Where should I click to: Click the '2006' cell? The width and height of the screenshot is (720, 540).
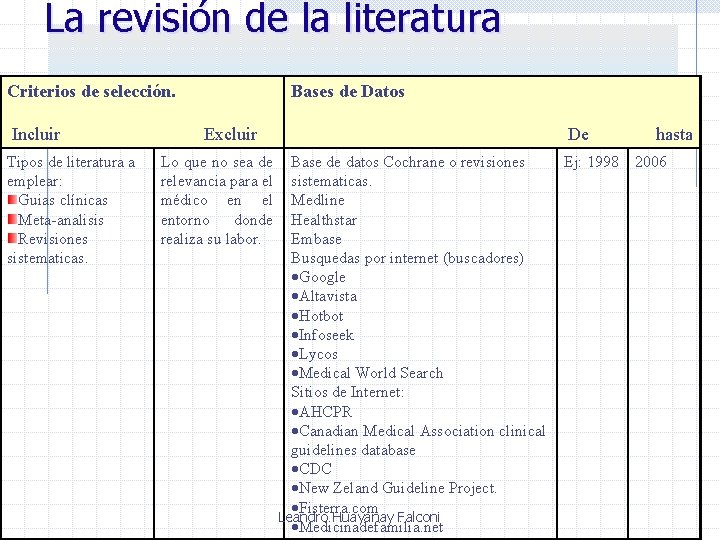click(x=651, y=162)
